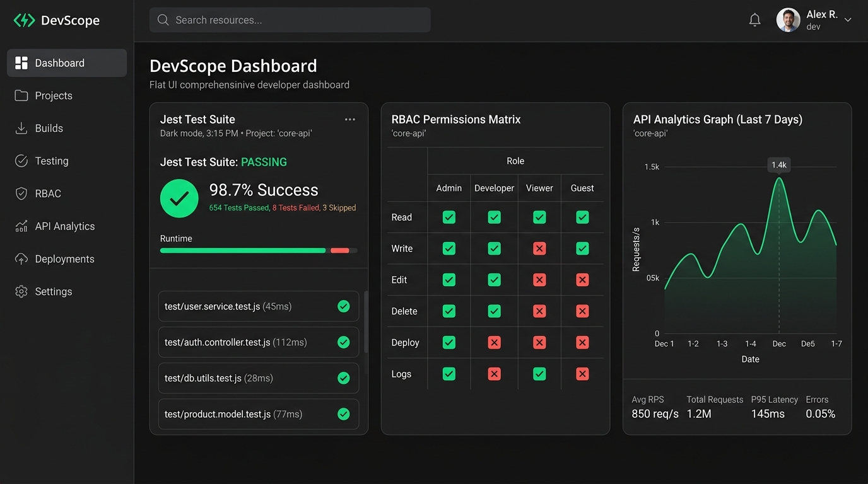This screenshot has width=868, height=484.
Task: Select test/db.utils.test.js result row
Action: 259,378
